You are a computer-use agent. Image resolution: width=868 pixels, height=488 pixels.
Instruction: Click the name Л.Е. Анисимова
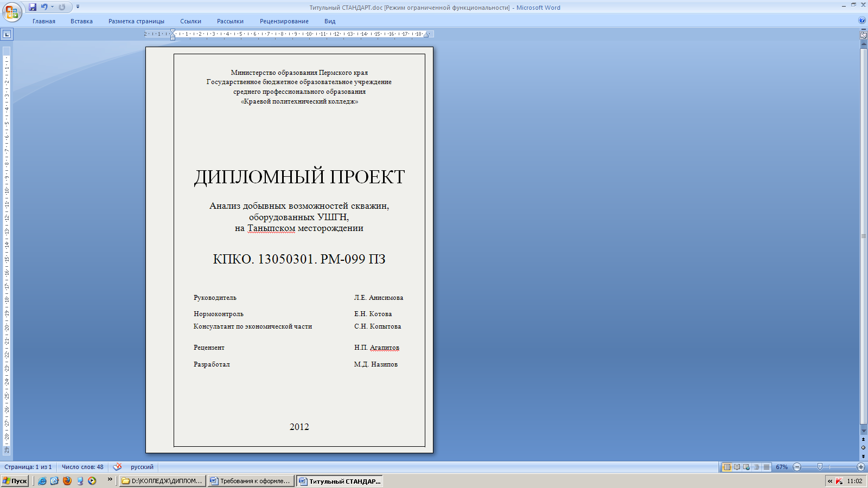379,298
